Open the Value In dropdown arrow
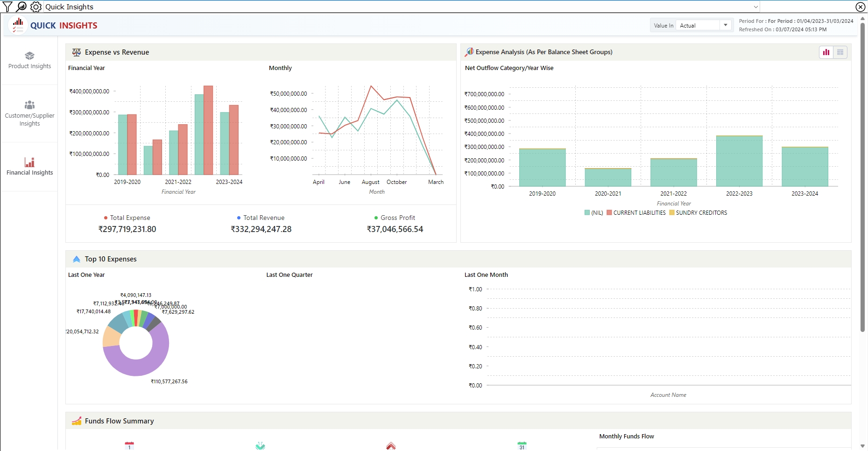The width and height of the screenshot is (868, 451). (x=726, y=25)
